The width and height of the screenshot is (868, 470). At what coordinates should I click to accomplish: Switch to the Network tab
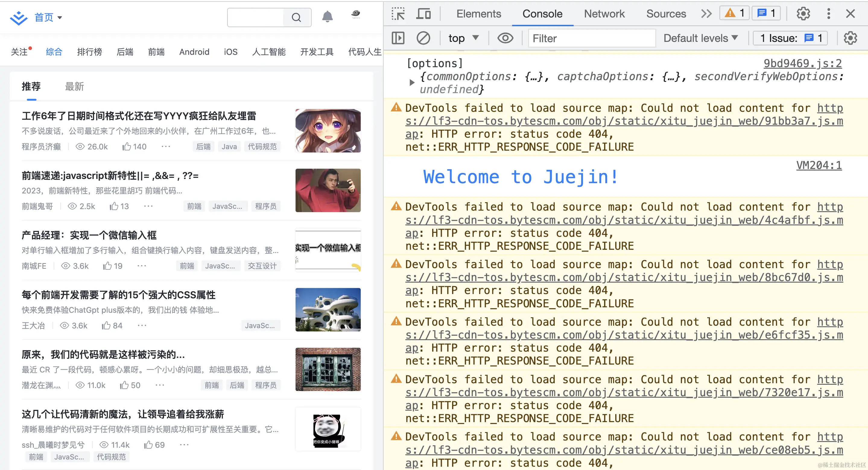click(604, 14)
